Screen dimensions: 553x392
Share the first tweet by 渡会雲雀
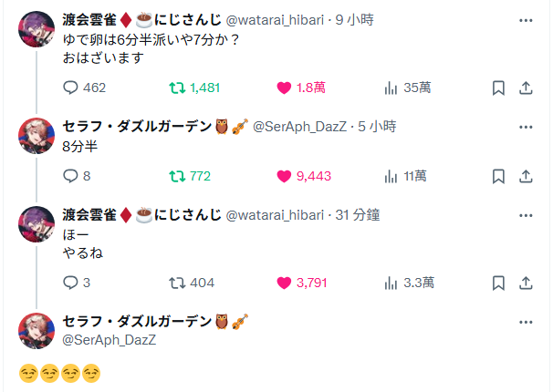tap(526, 88)
